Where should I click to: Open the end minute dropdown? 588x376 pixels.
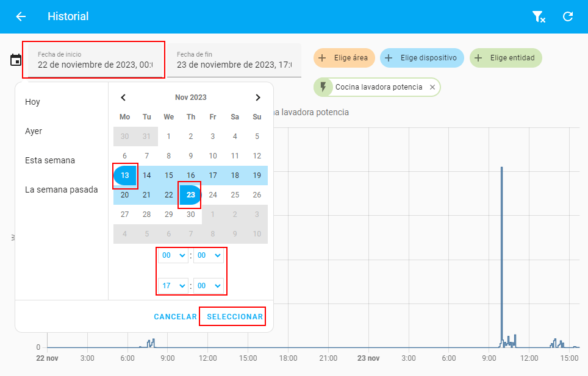pyautogui.click(x=209, y=286)
